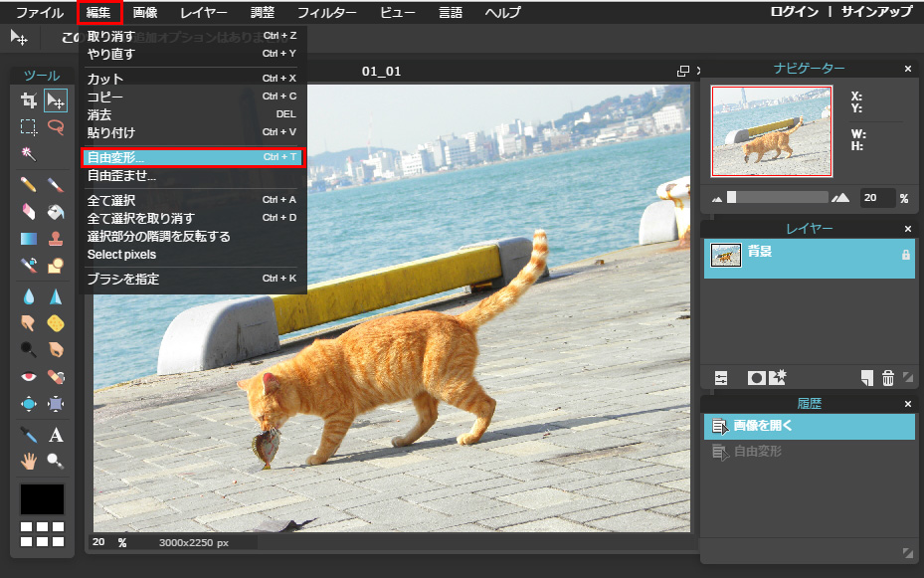Open the 画像 menu
Viewport: 924px width, 578px height.
pos(145,12)
